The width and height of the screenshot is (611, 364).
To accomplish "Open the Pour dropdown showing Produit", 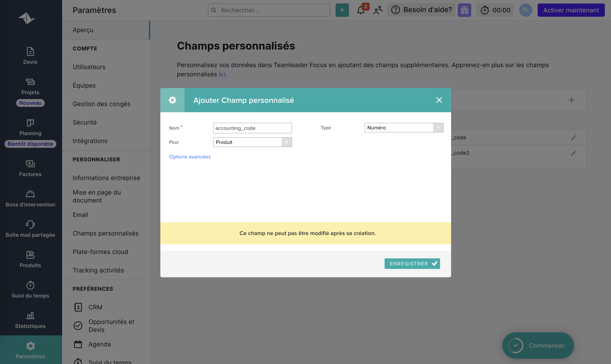I will coord(252,142).
